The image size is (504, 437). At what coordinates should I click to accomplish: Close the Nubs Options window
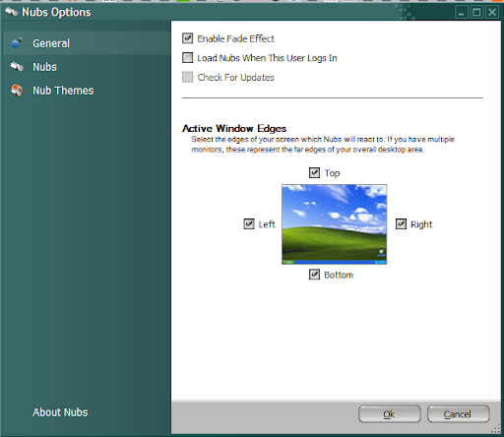coord(492,13)
